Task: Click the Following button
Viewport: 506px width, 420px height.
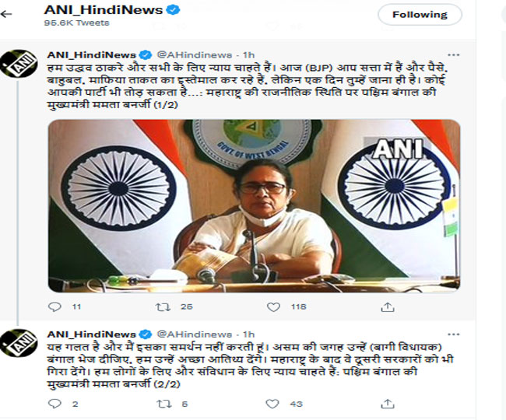Action: coord(420,15)
